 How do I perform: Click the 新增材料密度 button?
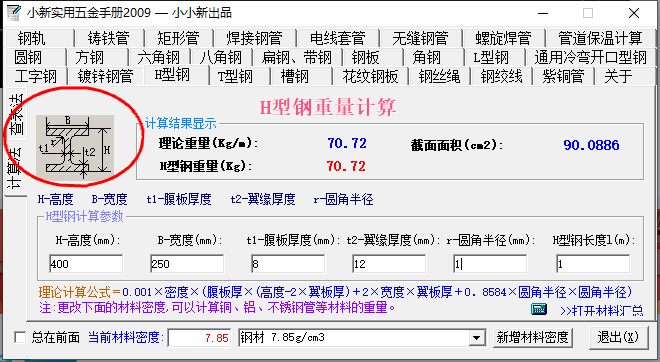click(533, 337)
